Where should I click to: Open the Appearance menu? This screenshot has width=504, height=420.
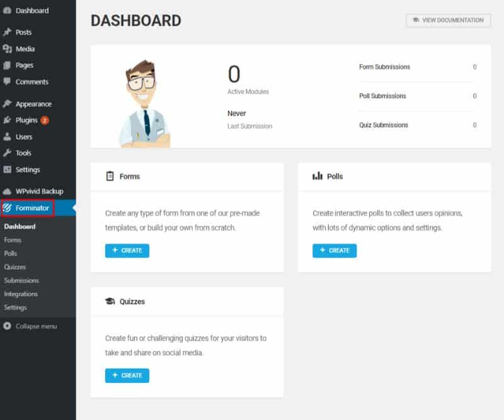[38, 104]
